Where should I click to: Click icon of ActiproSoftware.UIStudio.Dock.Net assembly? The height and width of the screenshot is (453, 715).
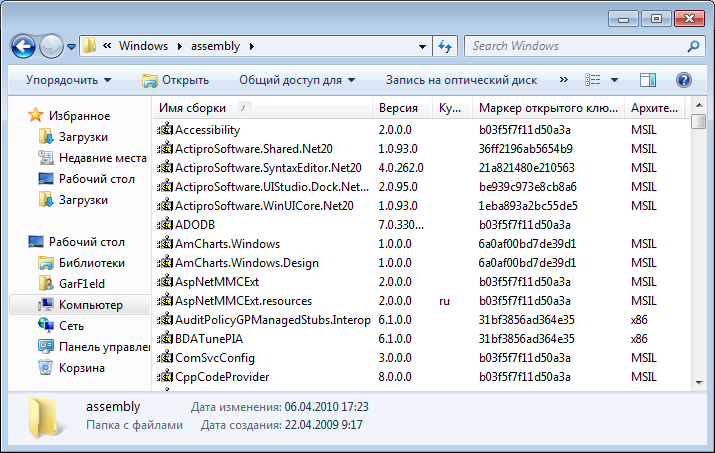165,186
